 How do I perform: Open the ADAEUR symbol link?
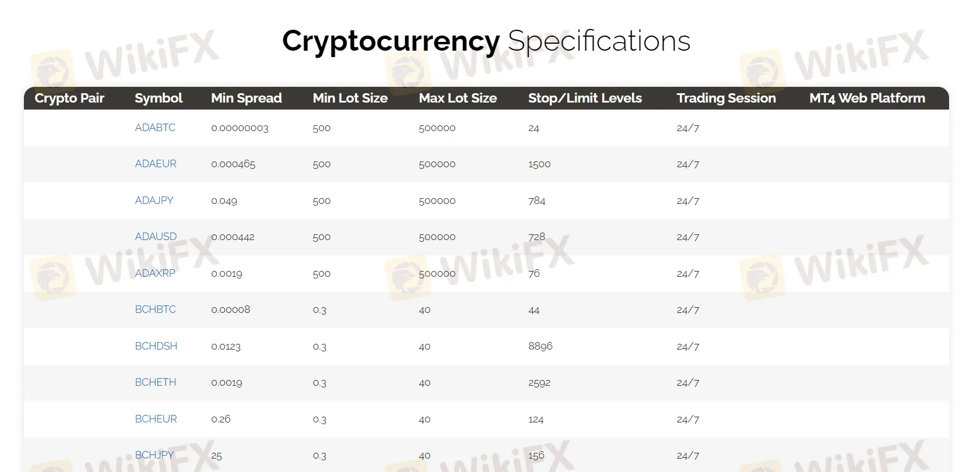156,164
